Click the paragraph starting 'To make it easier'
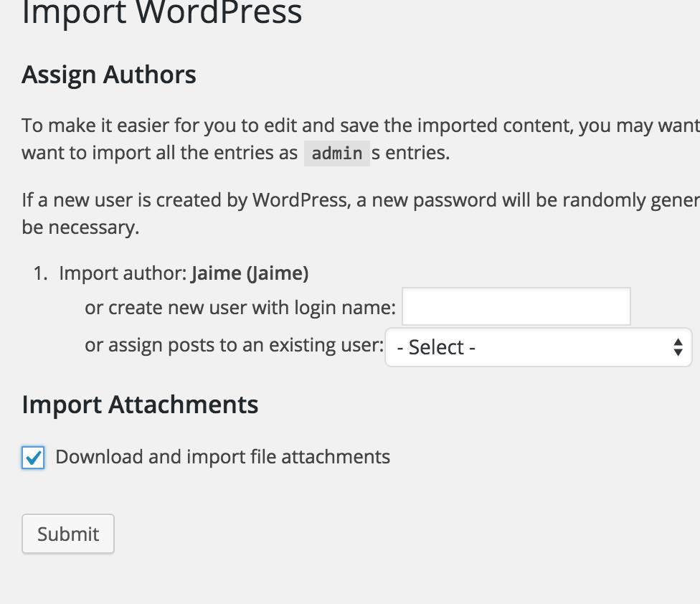The height and width of the screenshot is (604, 700). click(x=359, y=126)
